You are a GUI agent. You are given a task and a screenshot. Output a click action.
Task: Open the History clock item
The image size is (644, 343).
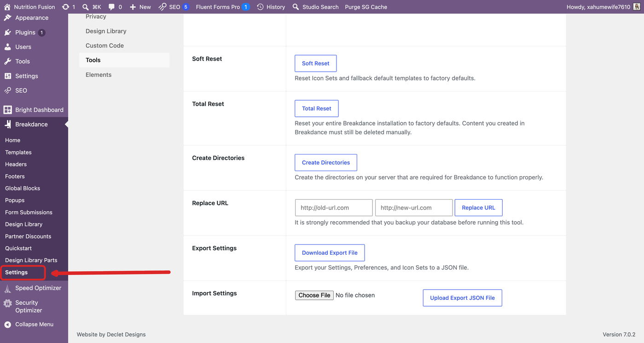point(271,7)
